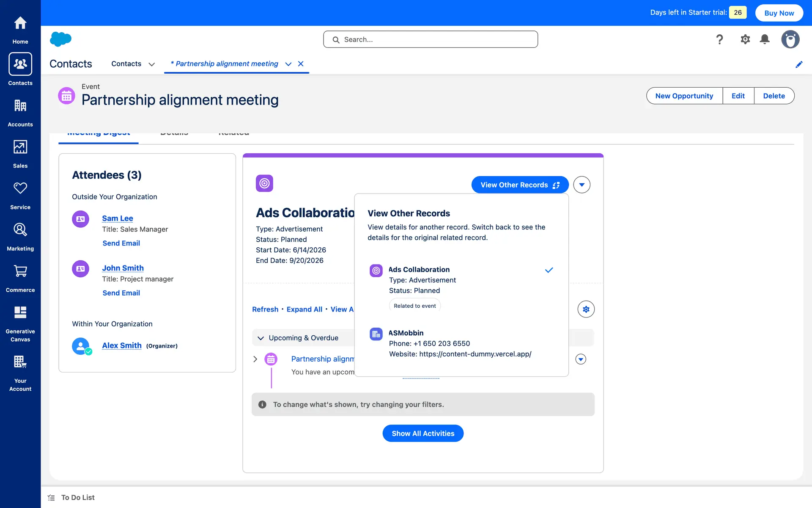
Task: Expand the Partnership alignment activity row
Action: 255,359
